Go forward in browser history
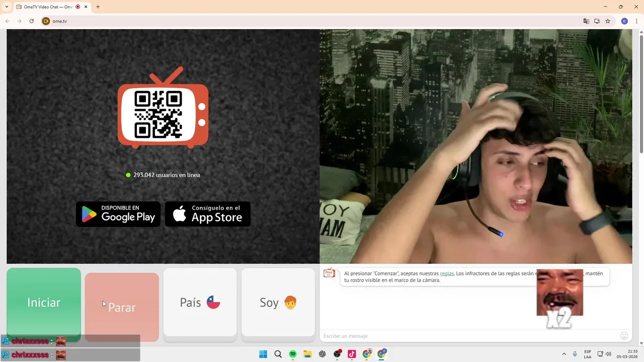 (x=20, y=21)
